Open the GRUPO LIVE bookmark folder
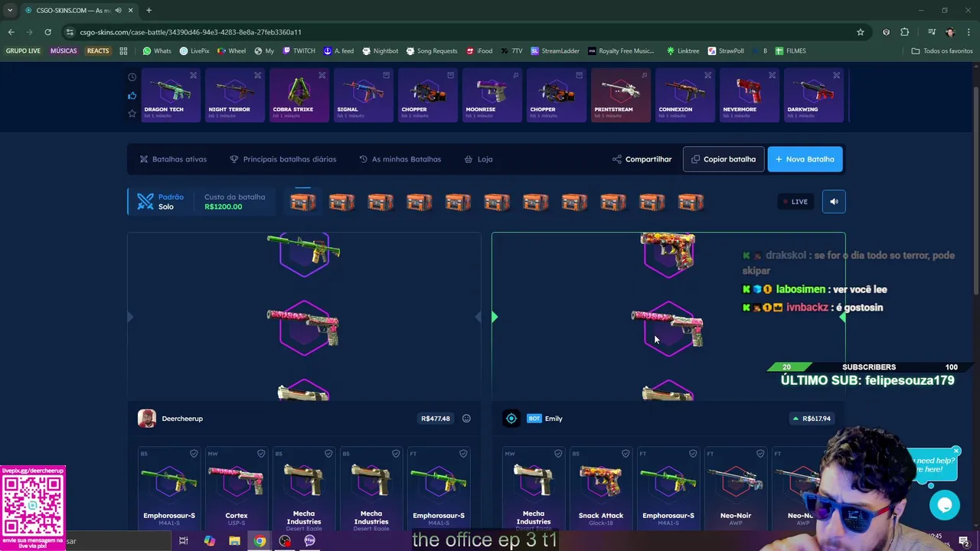This screenshot has height=551, width=980. tap(23, 51)
